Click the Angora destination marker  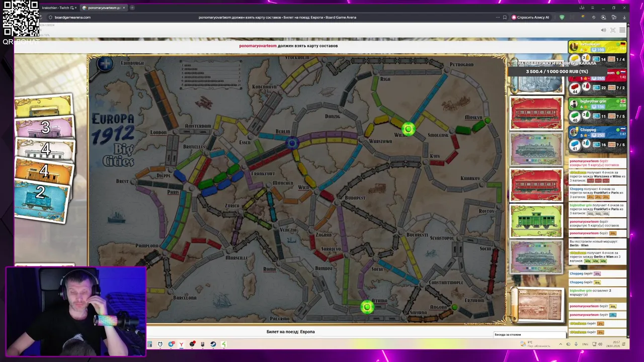pos(454,307)
